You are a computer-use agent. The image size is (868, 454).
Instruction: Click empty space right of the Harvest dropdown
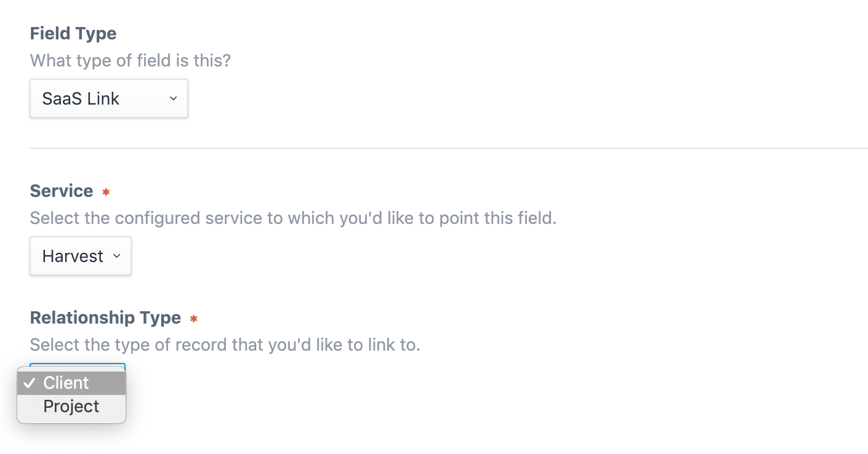(x=369, y=256)
